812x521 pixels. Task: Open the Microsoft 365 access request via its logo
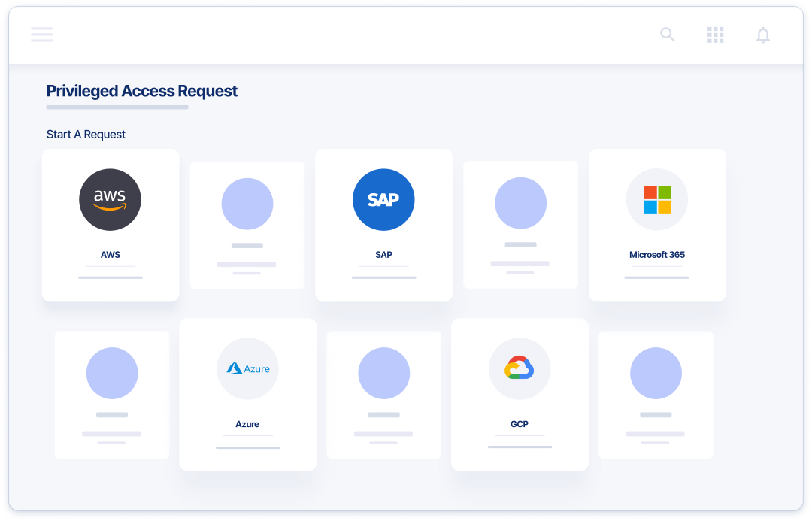pos(656,199)
